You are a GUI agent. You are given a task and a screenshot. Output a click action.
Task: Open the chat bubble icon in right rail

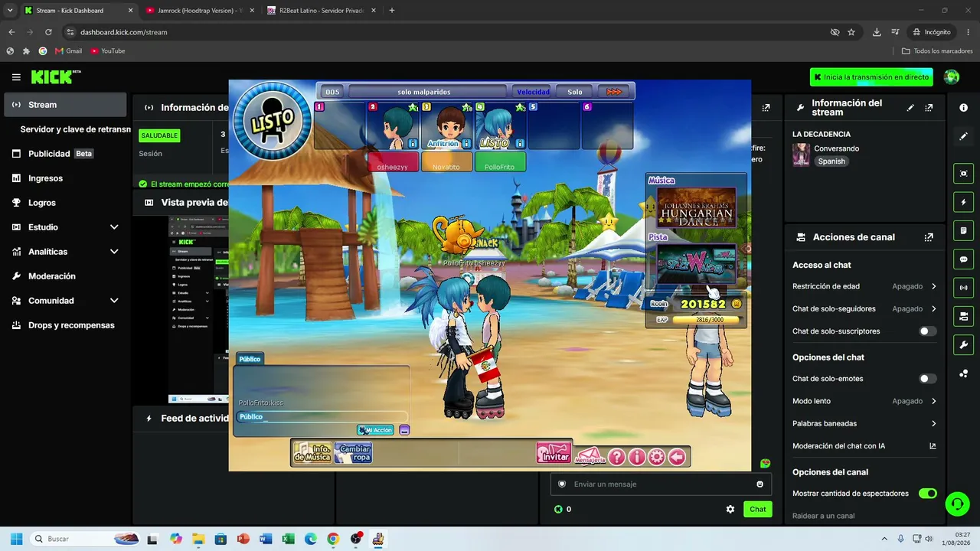pyautogui.click(x=963, y=259)
